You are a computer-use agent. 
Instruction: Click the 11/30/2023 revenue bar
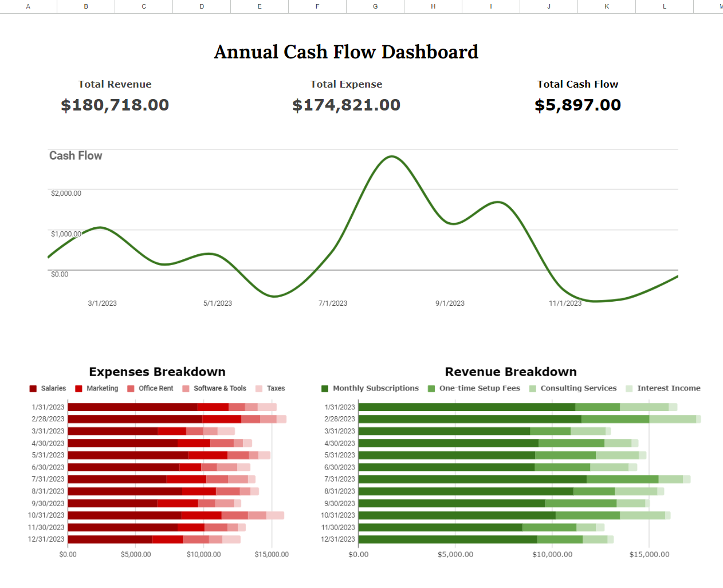[x=481, y=527]
